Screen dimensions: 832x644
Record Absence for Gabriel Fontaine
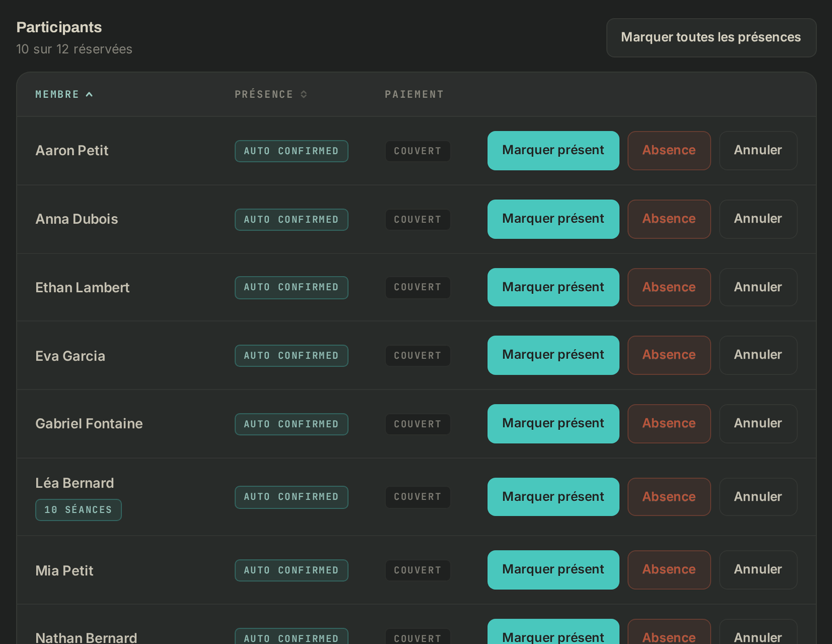coord(669,423)
